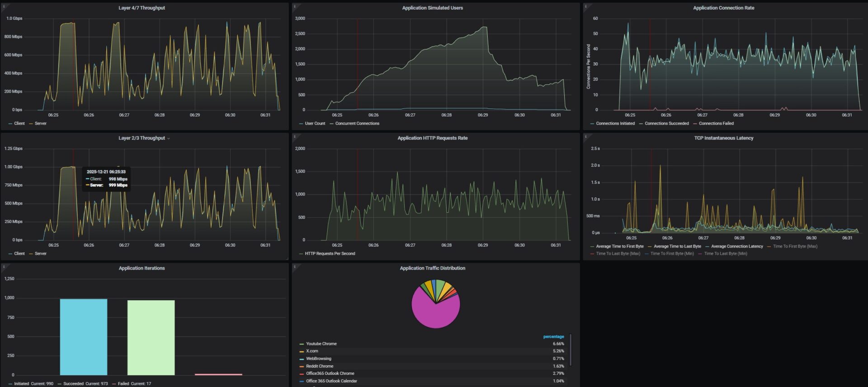Toggle Connections Failed series in legend
Screen dimensions: 868x387
pyautogui.click(x=716, y=123)
